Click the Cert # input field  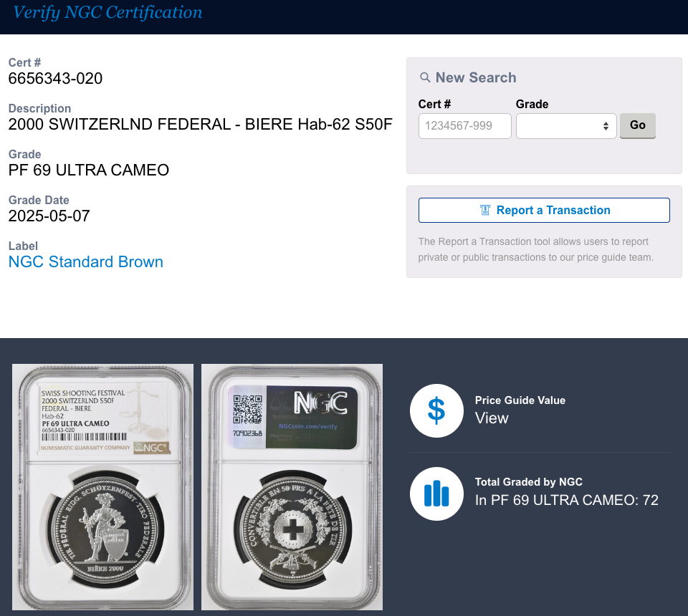[x=464, y=126]
